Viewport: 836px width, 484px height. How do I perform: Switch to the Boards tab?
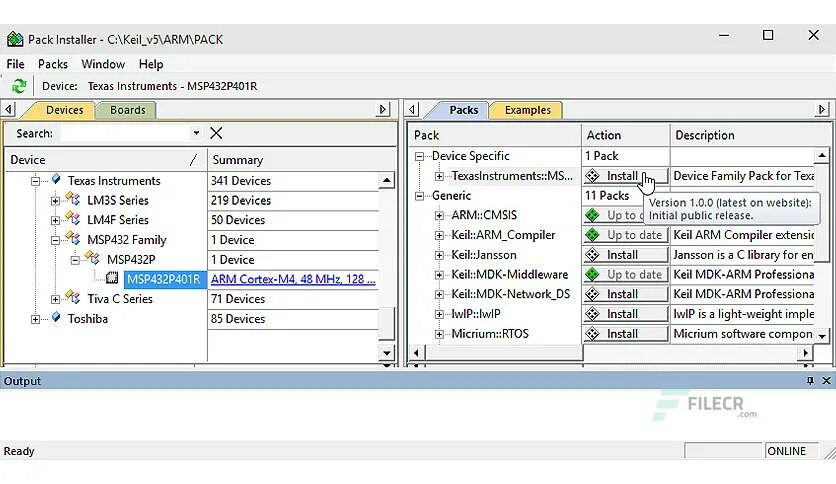click(127, 110)
